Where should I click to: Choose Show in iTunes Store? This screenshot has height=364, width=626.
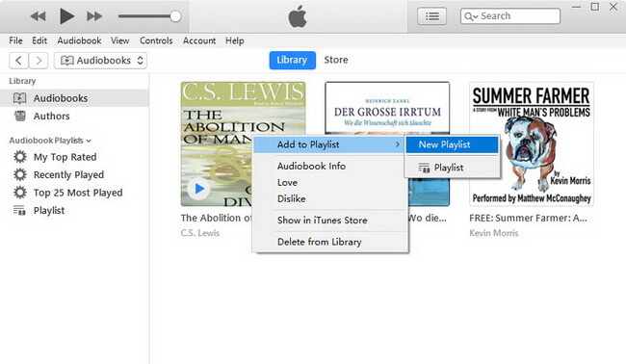click(323, 221)
